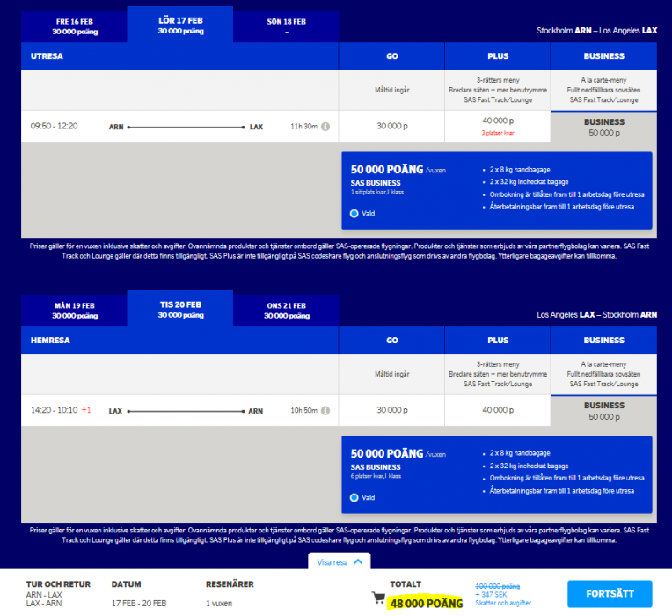Select the Vald radio button for outbound Business
Image resolution: width=672 pixels, height=616 pixels.
coord(354,213)
